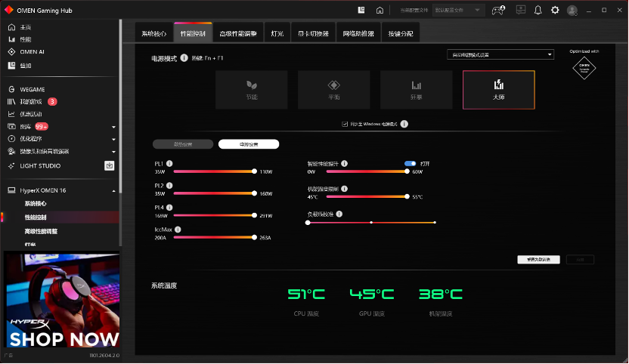Click info icon beside PL2
This screenshot has width=629, height=364.
(169, 186)
